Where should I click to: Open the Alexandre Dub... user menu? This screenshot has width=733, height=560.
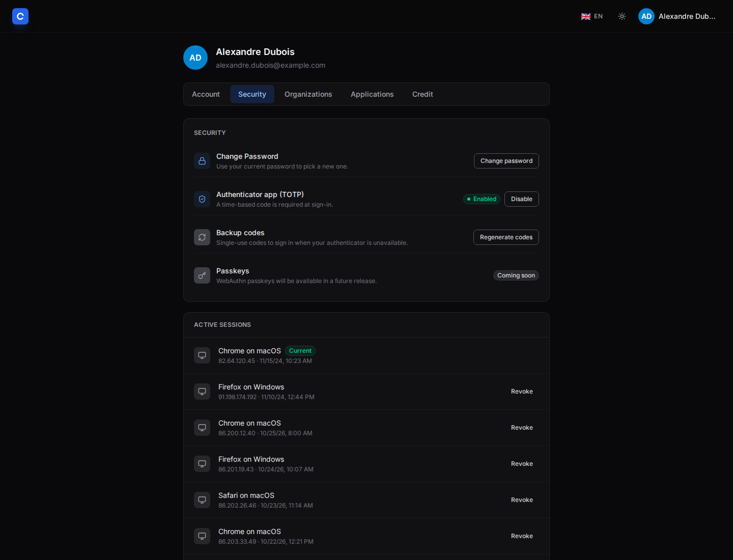point(678,16)
